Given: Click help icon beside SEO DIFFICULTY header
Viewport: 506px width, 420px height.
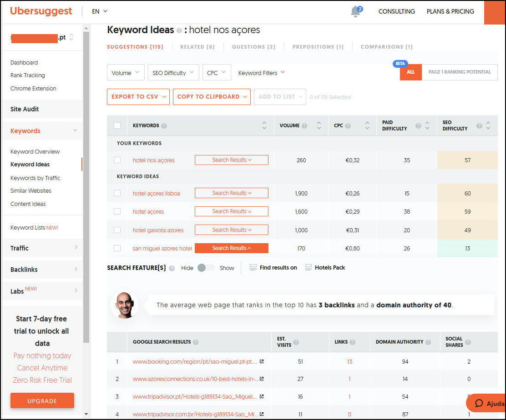Looking at the screenshot, I should point(479,126).
